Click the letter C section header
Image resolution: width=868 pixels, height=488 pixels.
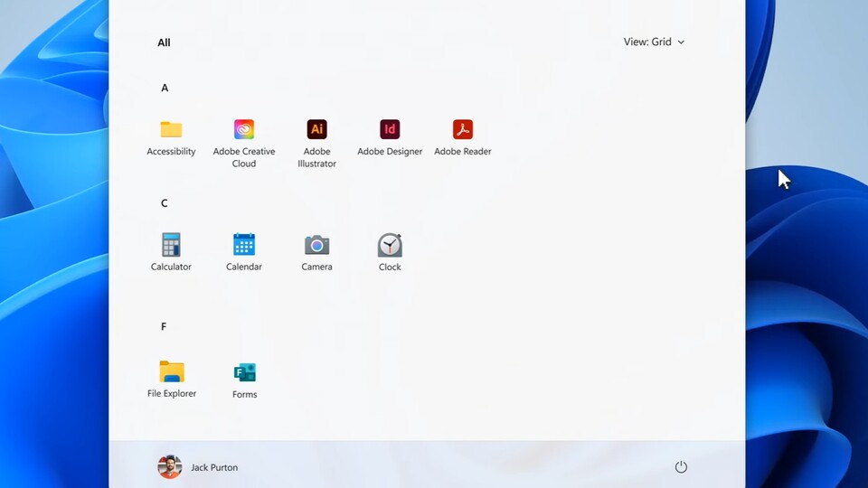pyautogui.click(x=165, y=203)
